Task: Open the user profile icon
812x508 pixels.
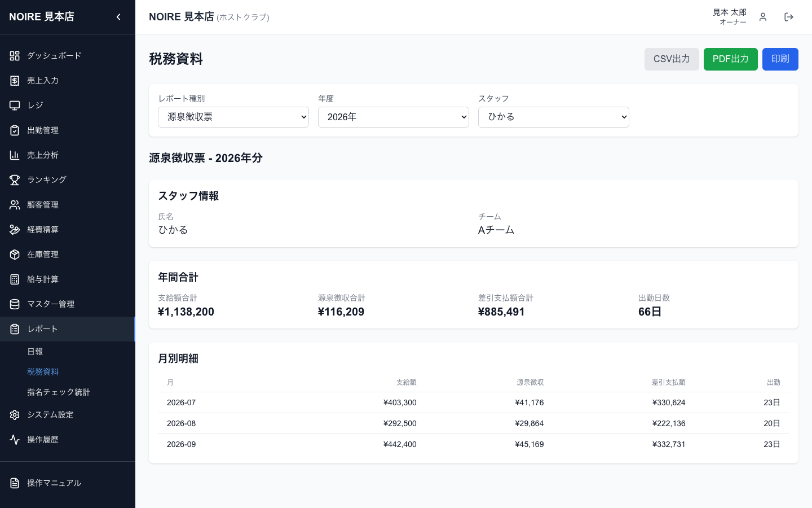Action: coord(763,17)
